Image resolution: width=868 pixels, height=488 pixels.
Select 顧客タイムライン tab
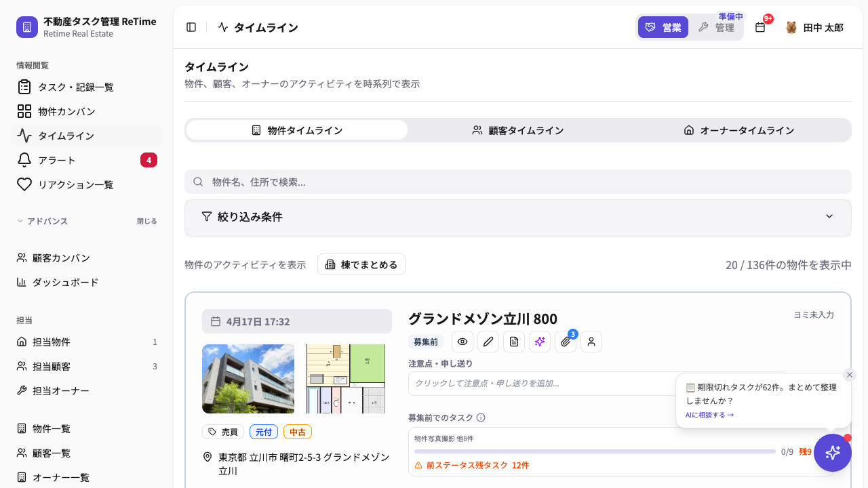click(x=518, y=130)
